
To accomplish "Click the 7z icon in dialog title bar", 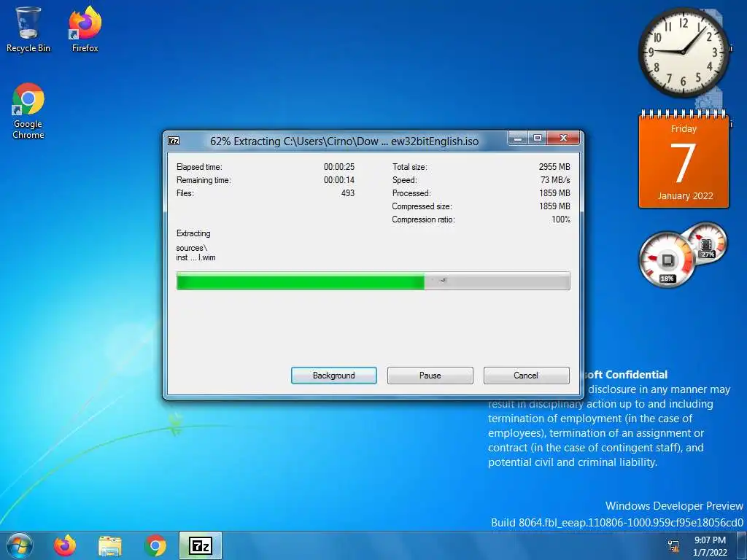I will tap(174, 141).
